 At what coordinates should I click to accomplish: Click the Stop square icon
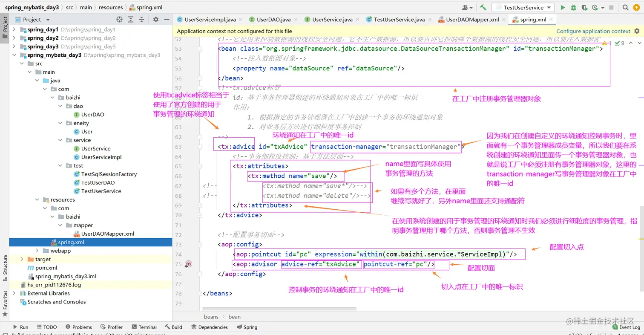pos(612,8)
